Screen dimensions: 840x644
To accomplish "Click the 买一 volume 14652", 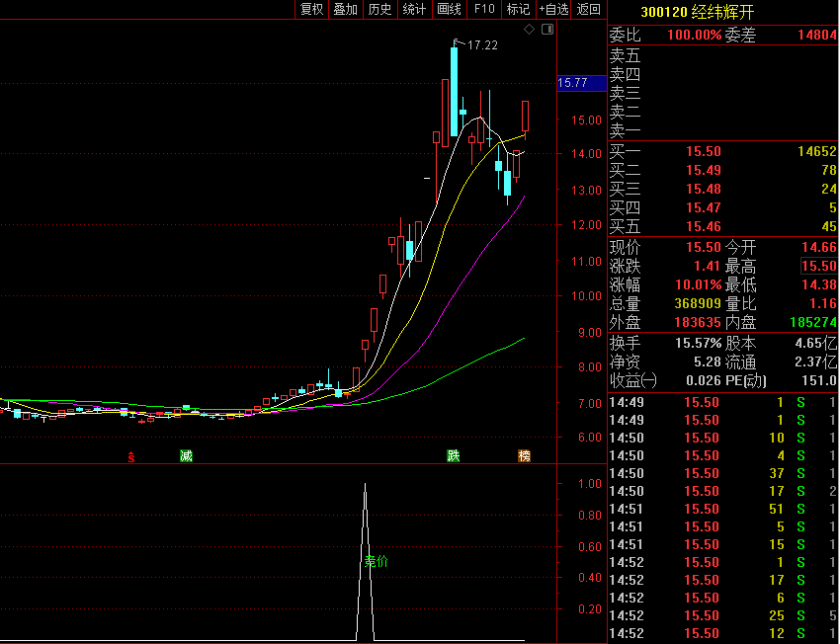I will [817, 151].
